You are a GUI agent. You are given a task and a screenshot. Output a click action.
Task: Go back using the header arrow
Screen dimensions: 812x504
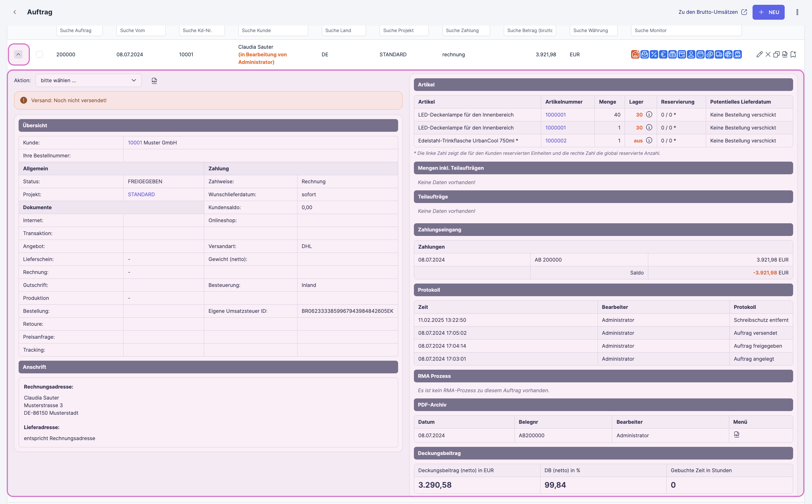click(15, 12)
